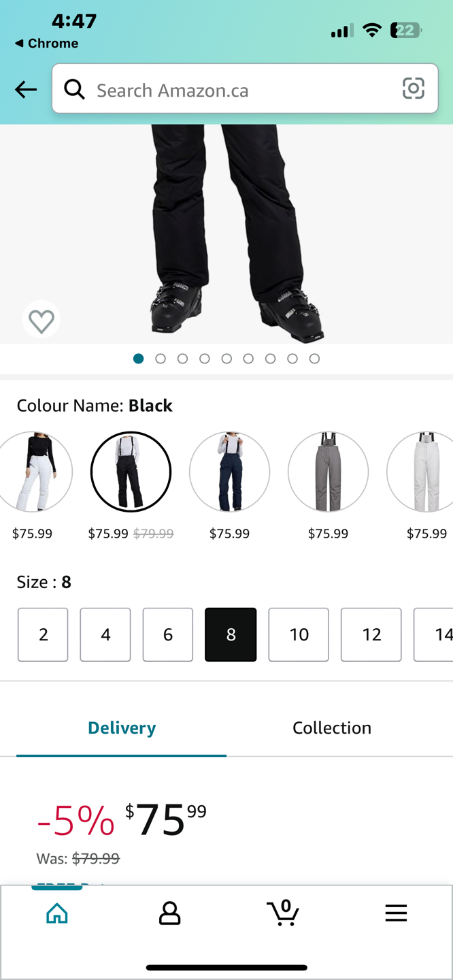Add item to wish list heart

(x=41, y=321)
